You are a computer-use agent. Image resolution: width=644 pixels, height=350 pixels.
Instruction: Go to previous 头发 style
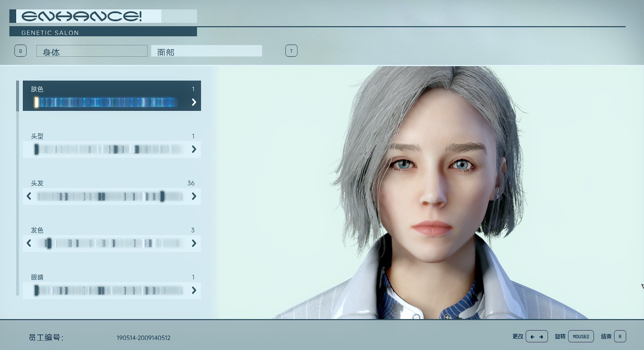coord(29,196)
